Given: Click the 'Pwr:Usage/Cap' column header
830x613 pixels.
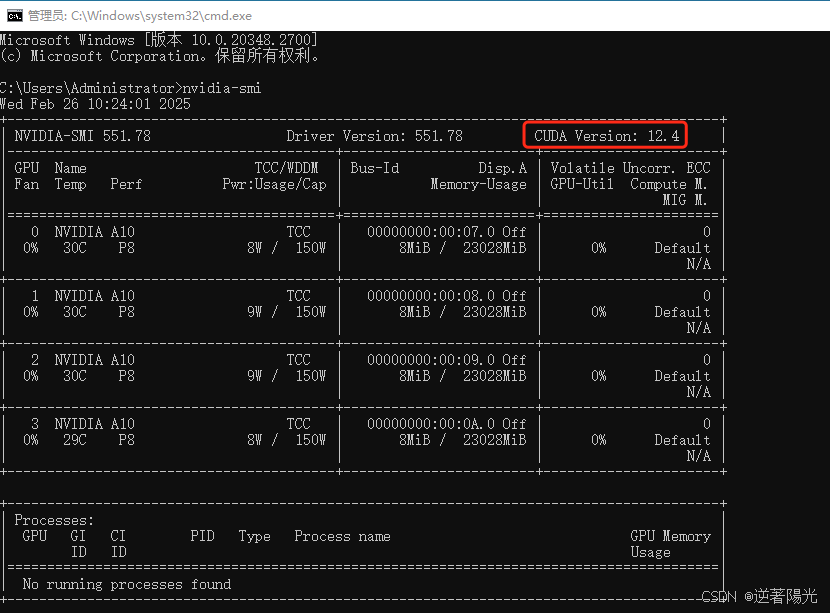Looking at the screenshot, I should point(274,184).
